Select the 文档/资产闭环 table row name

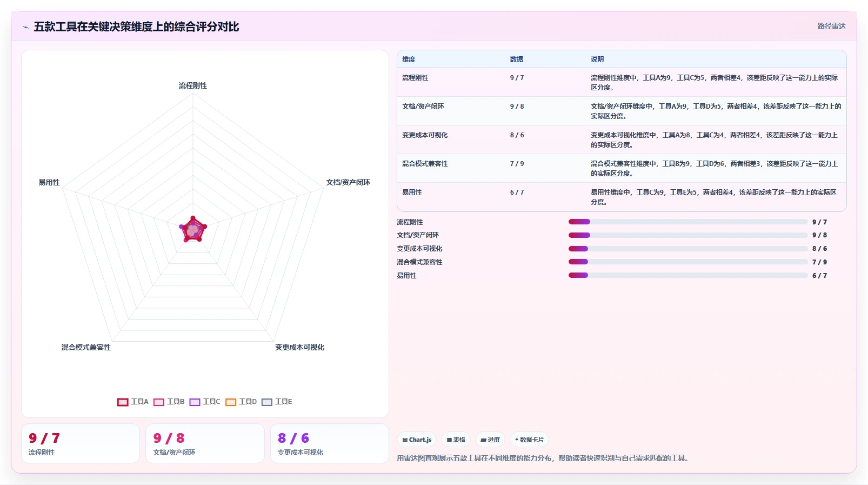[423, 107]
